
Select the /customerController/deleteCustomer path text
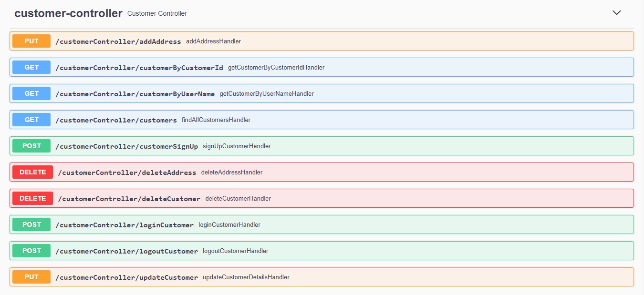coord(129,198)
